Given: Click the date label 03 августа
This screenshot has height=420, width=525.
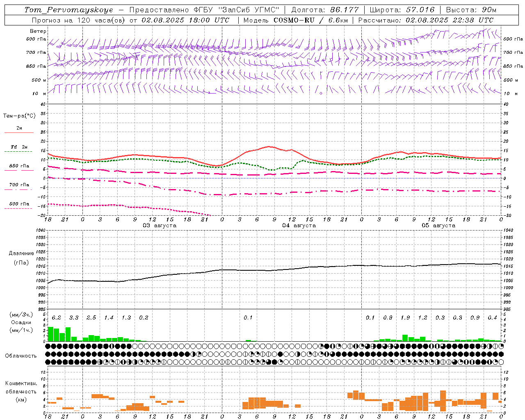Looking at the screenshot, I should pos(160,226).
